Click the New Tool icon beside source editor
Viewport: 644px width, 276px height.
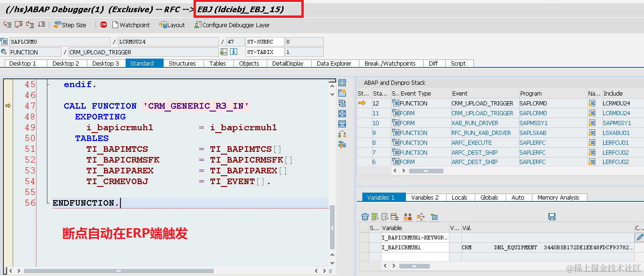coord(342,93)
